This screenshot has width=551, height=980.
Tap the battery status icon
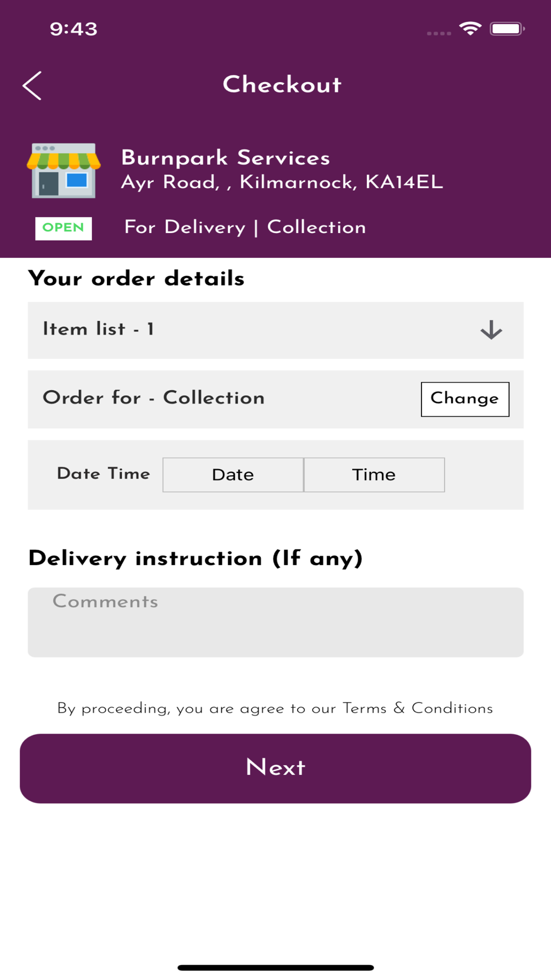pyautogui.click(x=506, y=29)
